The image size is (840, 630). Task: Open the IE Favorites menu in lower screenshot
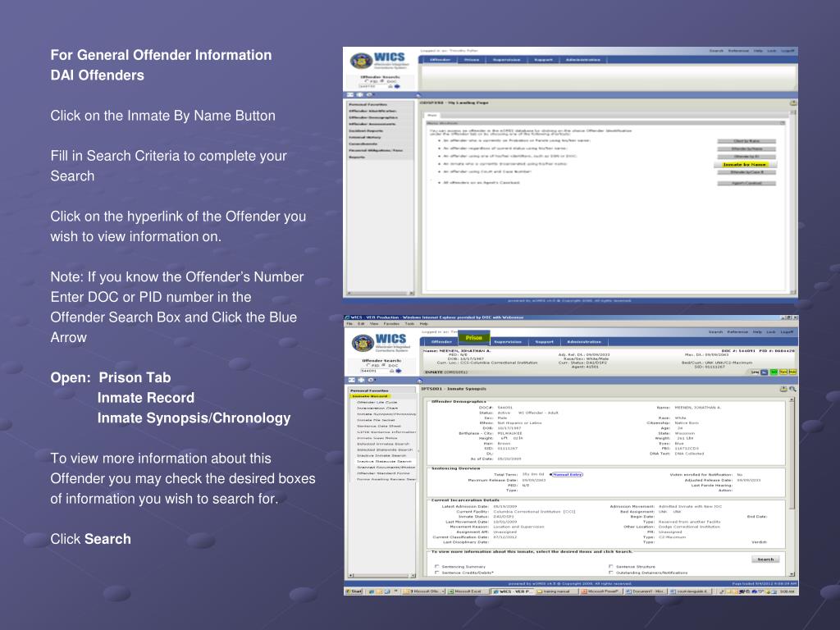point(391,324)
